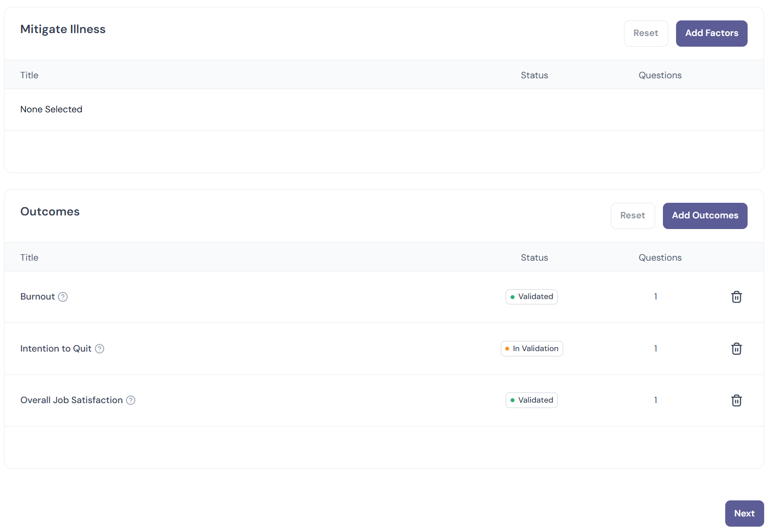Viewport: 770px width, 532px height.
Task: Select the Intention to Quit title
Action: (x=56, y=349)
